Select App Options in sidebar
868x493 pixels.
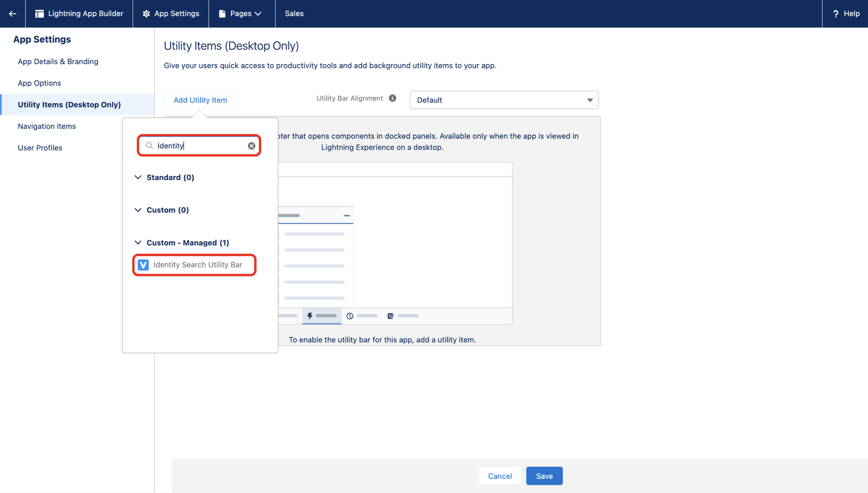pyautogui.click(x=39, y=83)
